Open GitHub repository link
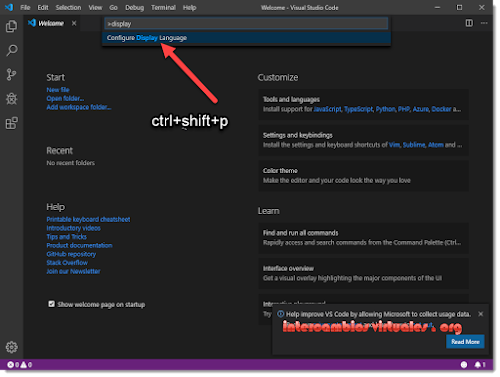This screenshot has height=377, width=500. click(71, 254)
